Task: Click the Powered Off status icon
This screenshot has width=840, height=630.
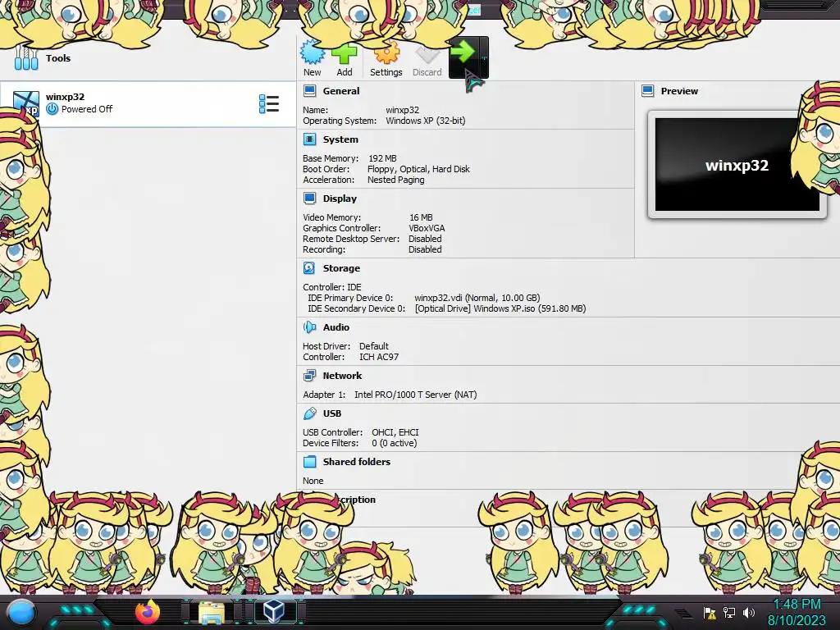Action: click(x=52, y=109)
